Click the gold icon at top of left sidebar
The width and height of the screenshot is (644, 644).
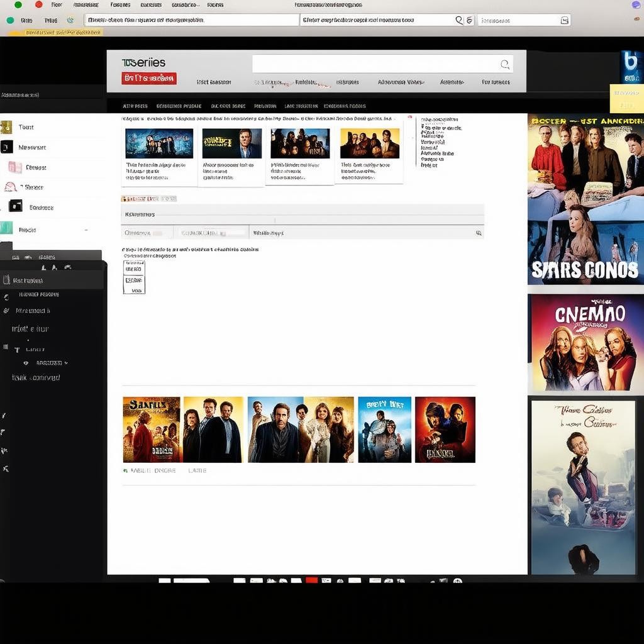point(6,127)
